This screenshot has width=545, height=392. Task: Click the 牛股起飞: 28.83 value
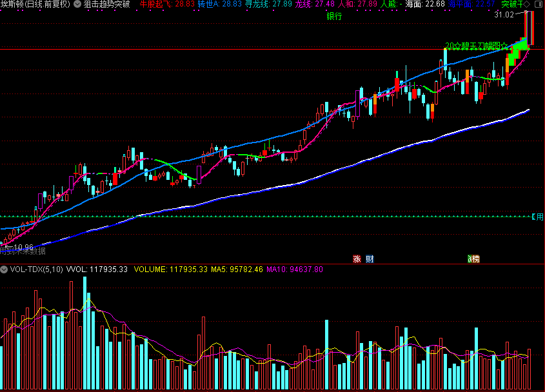[x=167, y=4]
